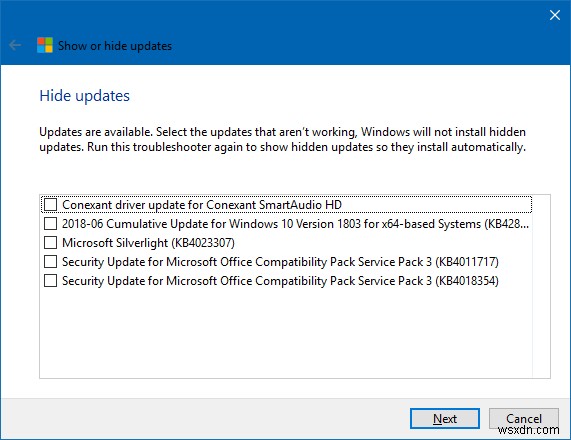571x440 pixels.
Task: Click the Security Update label ending KB4018354
Action: (x=280, y=280)
